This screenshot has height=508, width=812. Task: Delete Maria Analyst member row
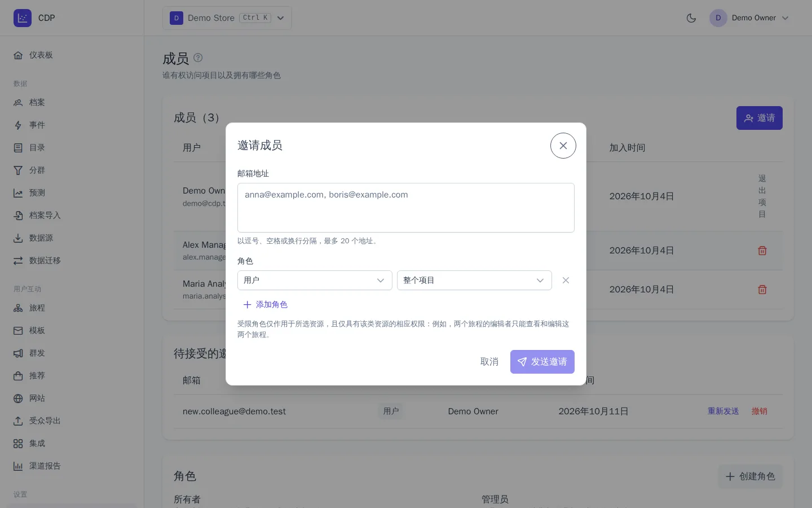[762, 290]
